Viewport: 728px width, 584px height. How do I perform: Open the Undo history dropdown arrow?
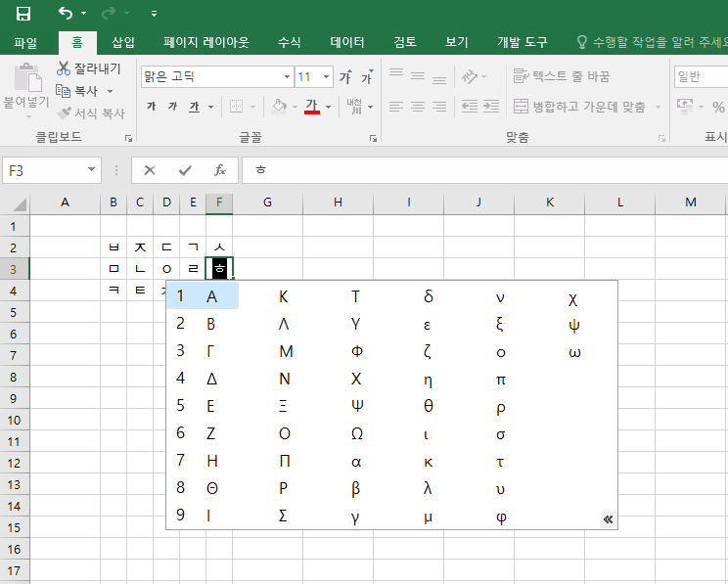pyautogui.click(x=83, y=14)
